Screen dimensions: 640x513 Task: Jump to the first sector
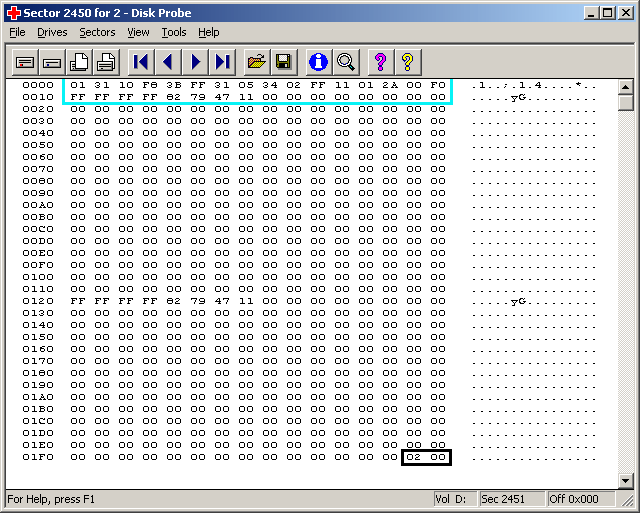(x=141, y=62)
